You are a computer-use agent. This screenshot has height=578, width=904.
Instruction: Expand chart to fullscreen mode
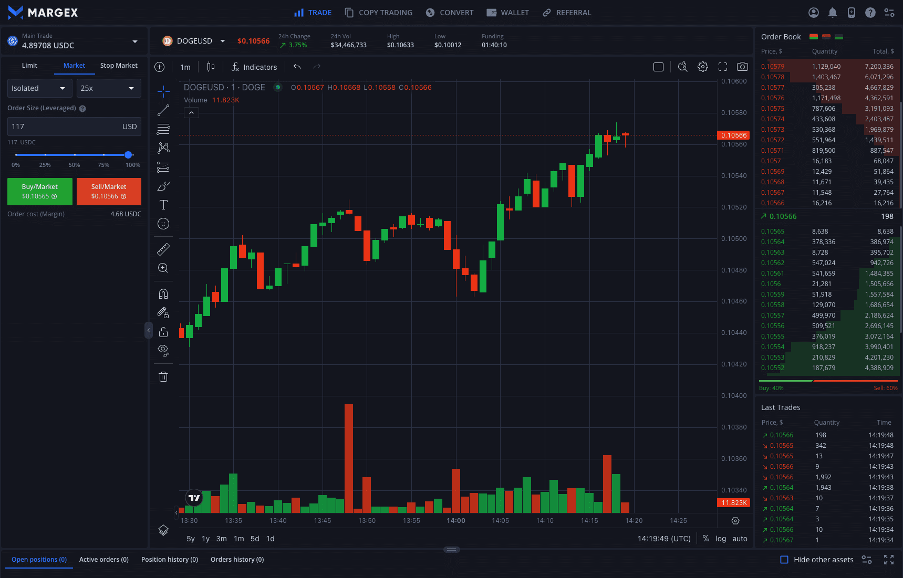(x=723, y=66)
